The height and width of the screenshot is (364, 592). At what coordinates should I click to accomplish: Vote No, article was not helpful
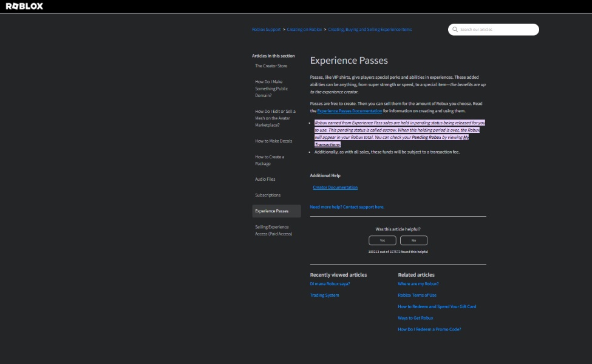point(414,240)
